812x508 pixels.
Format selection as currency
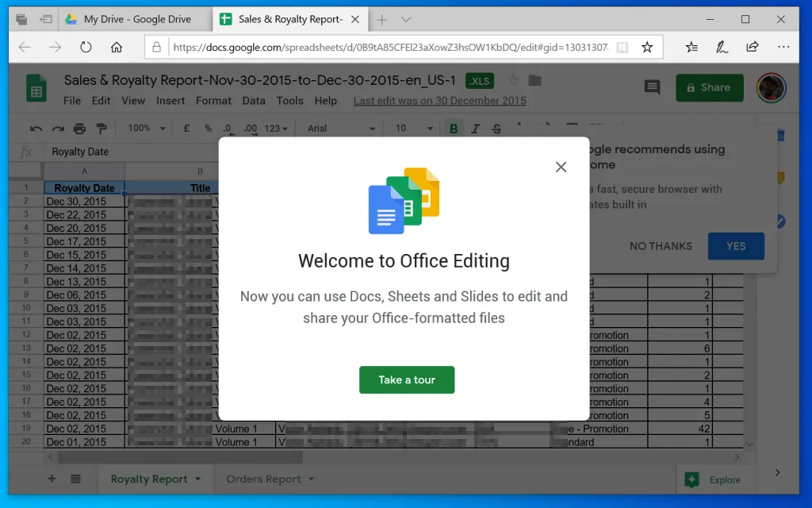pyautogui.click(x=186, y=128)
